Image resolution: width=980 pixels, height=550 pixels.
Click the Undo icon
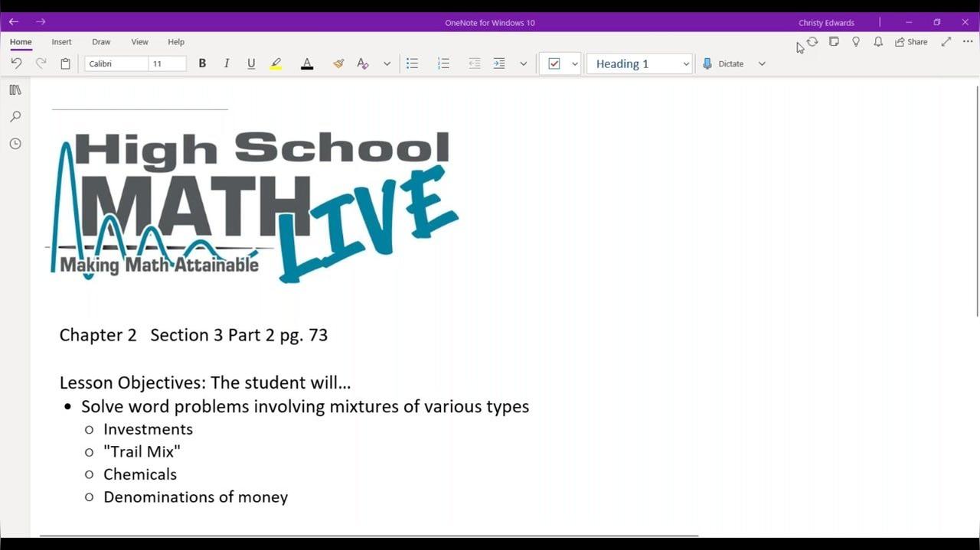point(16,63)
